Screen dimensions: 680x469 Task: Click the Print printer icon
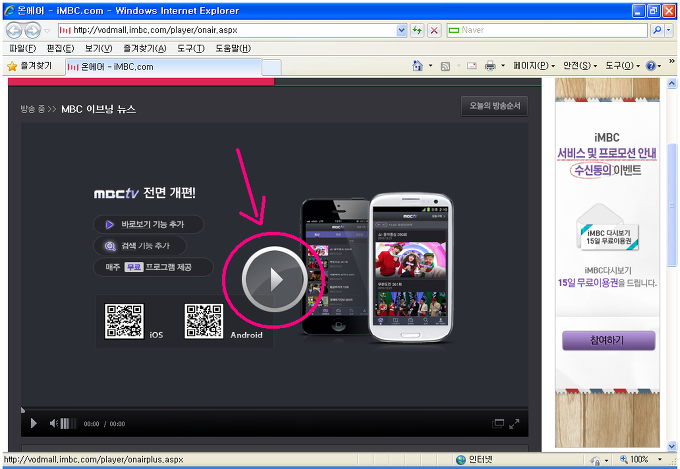[490, 66]
